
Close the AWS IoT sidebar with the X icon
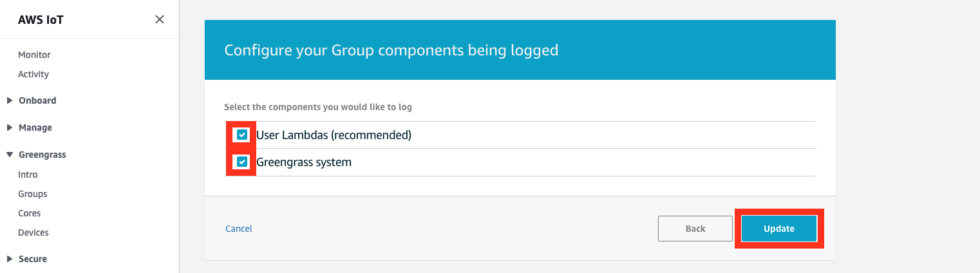click(x=160, y=19)
